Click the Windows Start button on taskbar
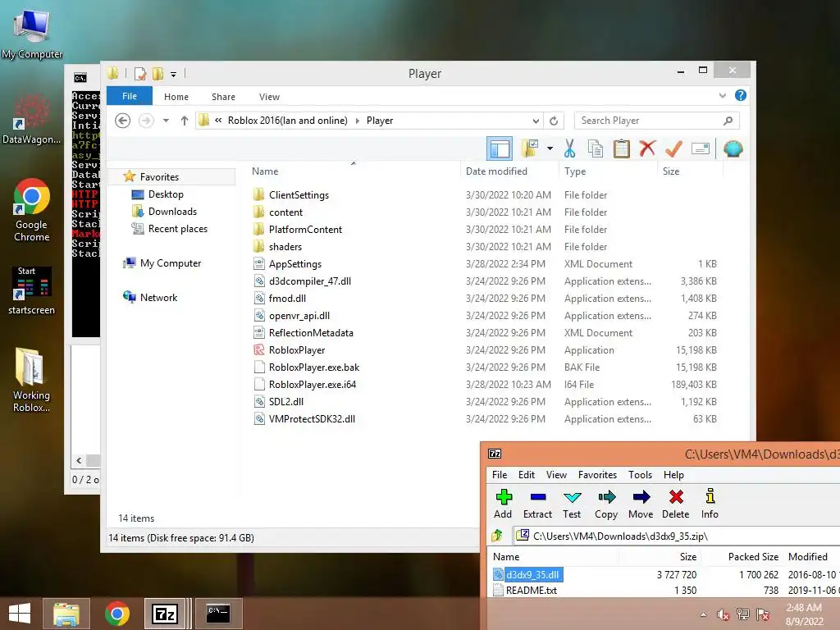The height and width of the screenshot is (630, 840). 20,614
